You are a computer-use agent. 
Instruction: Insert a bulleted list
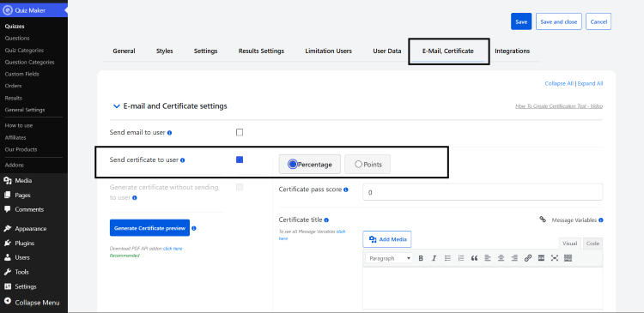[x=447, y=258]
